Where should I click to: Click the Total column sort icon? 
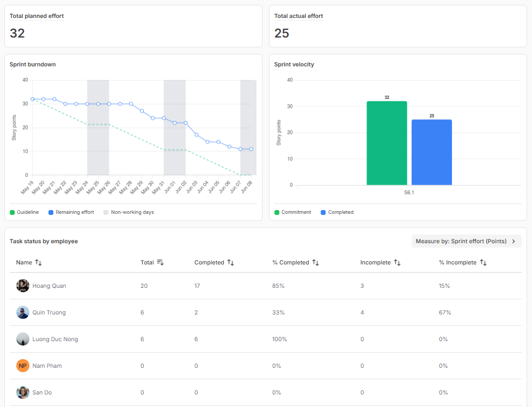coord(160,263)
